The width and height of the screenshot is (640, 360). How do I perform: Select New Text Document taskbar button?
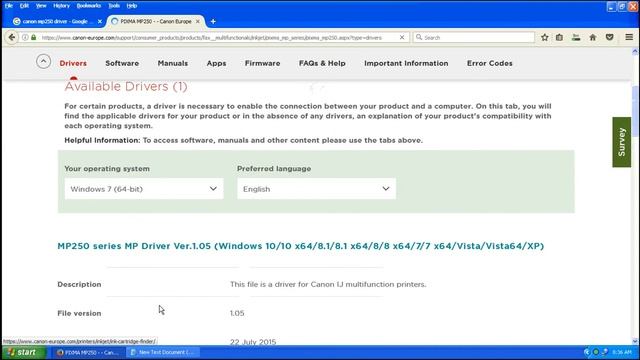click(x=162, y=352)
